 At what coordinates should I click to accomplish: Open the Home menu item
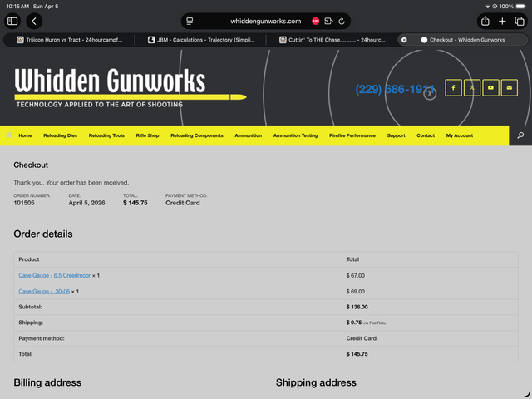point(25,135)
